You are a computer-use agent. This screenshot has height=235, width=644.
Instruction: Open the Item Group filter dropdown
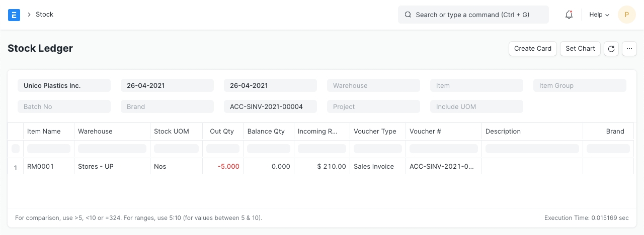tap(580, 85)
